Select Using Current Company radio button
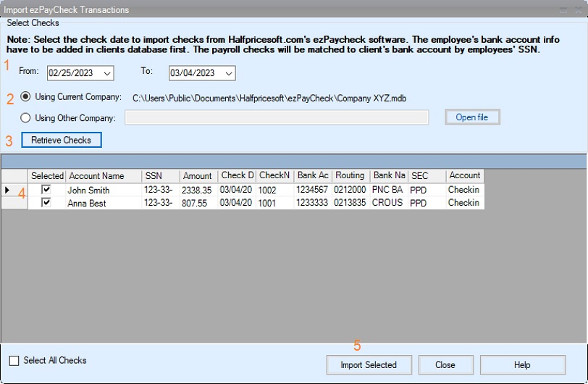 click(x=26, y=97)
